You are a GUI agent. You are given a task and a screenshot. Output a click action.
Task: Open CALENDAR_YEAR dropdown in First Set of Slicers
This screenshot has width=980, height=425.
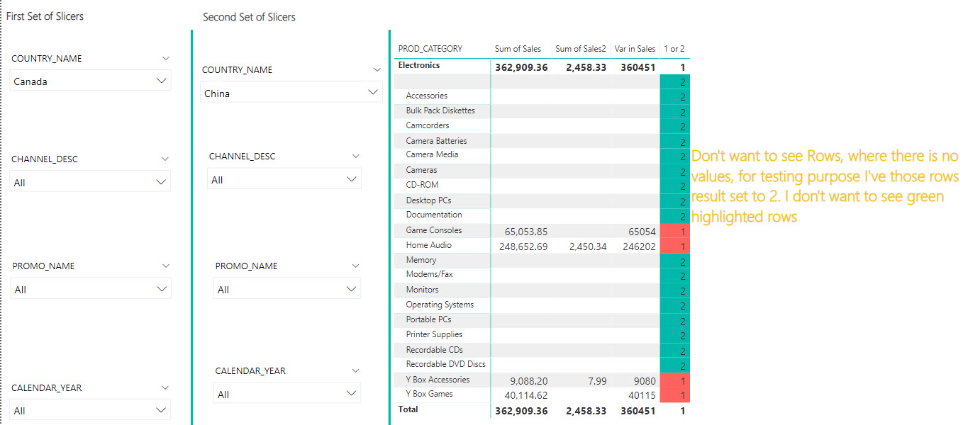pyautogui.click(x=91, y=410)
